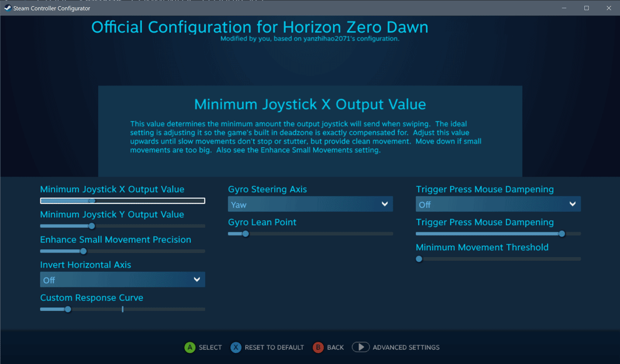Viewport: 620px width, 364px height.
Task: Click the green A Select button icon
Action: tap(190, 347)
